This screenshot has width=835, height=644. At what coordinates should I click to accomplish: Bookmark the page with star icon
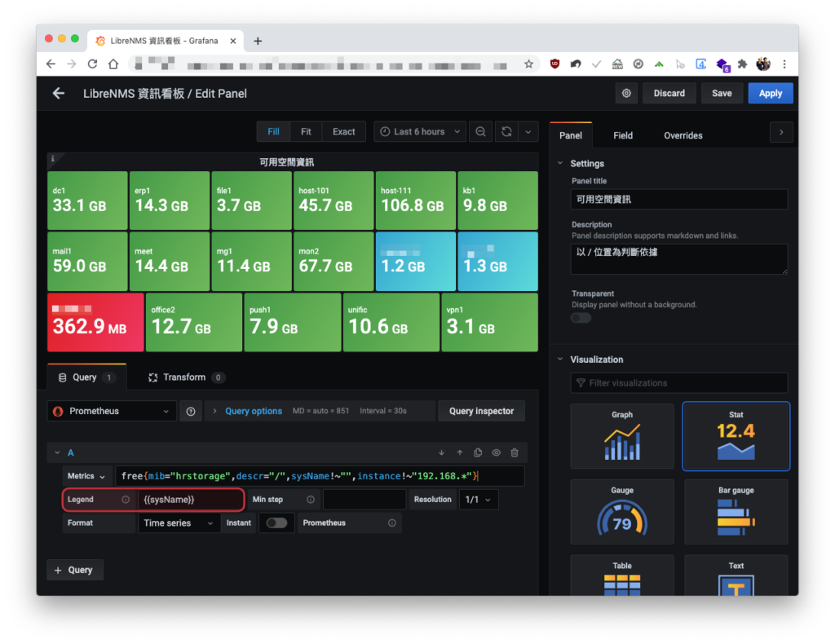(x=528, y=64)
